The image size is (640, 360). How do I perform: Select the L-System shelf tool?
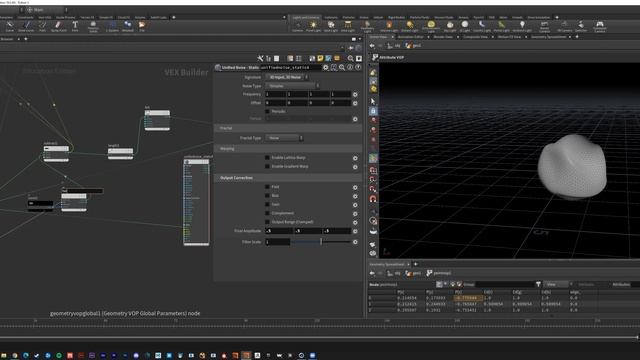click(x=112, y=27)
